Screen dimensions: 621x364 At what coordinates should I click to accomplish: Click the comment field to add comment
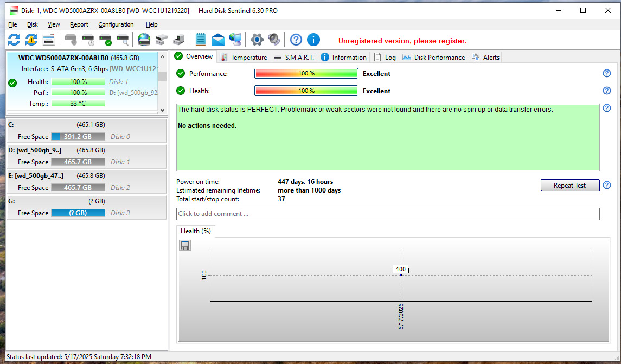388,214
